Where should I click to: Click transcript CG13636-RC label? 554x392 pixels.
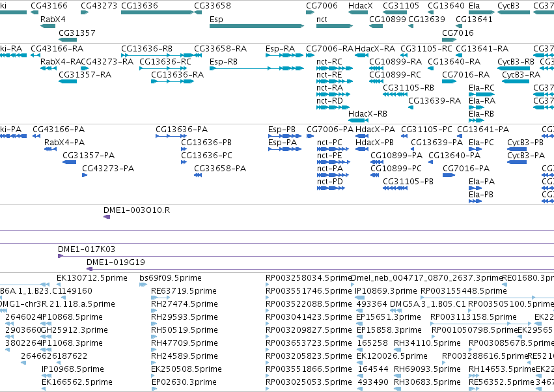pos(165,62)
